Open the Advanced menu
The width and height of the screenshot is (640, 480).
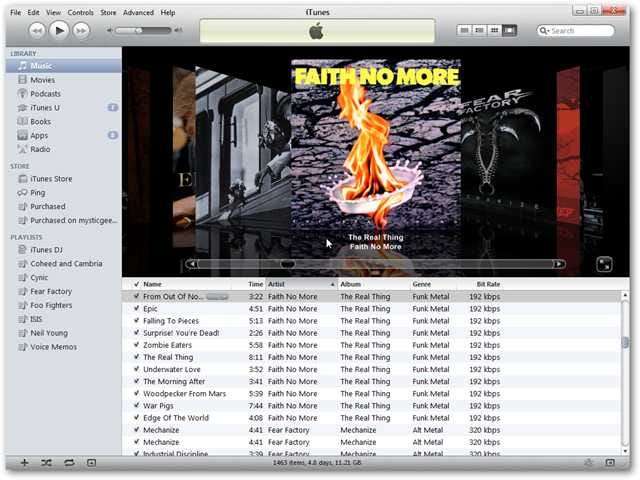click(x=138, y=13)
